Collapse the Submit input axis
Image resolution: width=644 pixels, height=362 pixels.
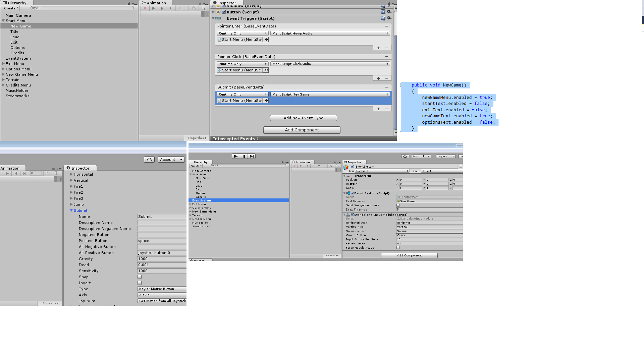click(x=71, y=210)
